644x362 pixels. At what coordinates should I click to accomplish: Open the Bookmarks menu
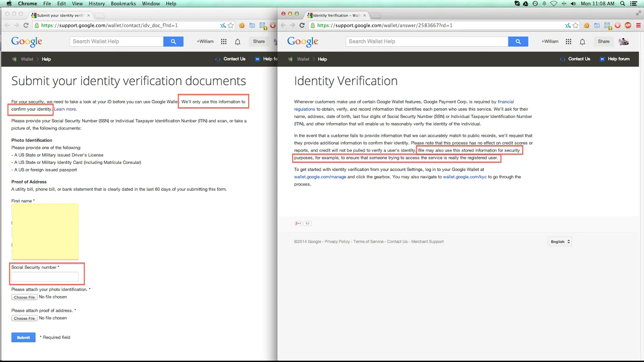[124, 4]
